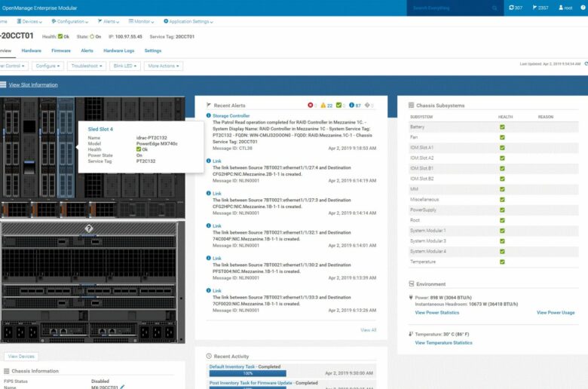Open the Devices dropdown menu
Image resolution: width=588 pixels, height=389 pixels.
29,21
